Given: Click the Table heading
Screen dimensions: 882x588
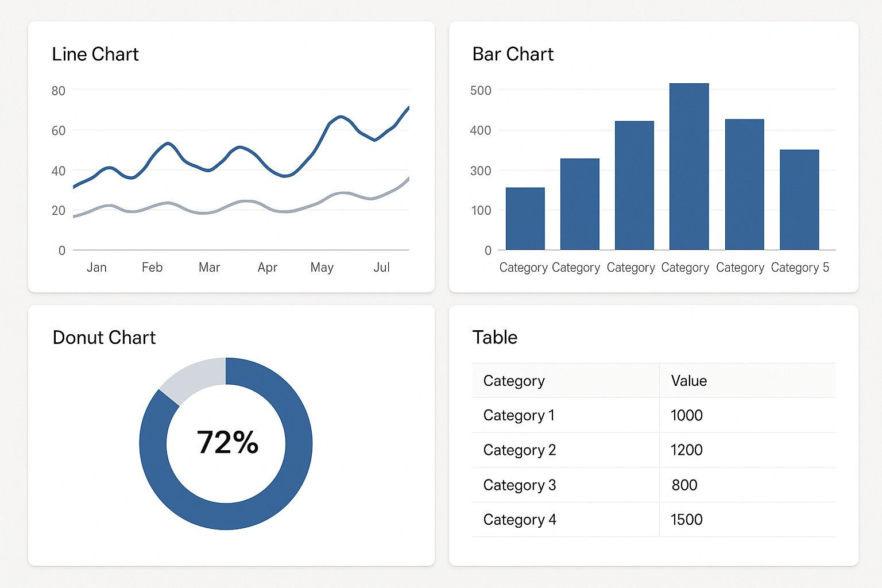Looking at the screenshot, I should (x=495, y=338).
